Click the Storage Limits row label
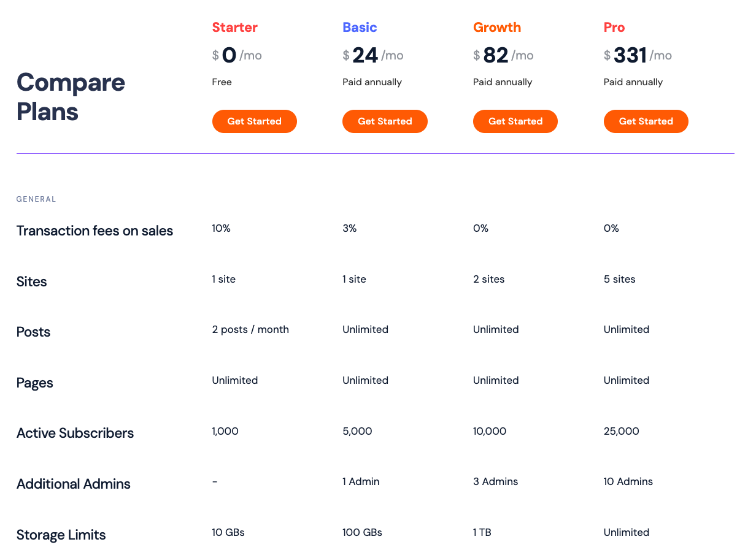 [61, 535]
